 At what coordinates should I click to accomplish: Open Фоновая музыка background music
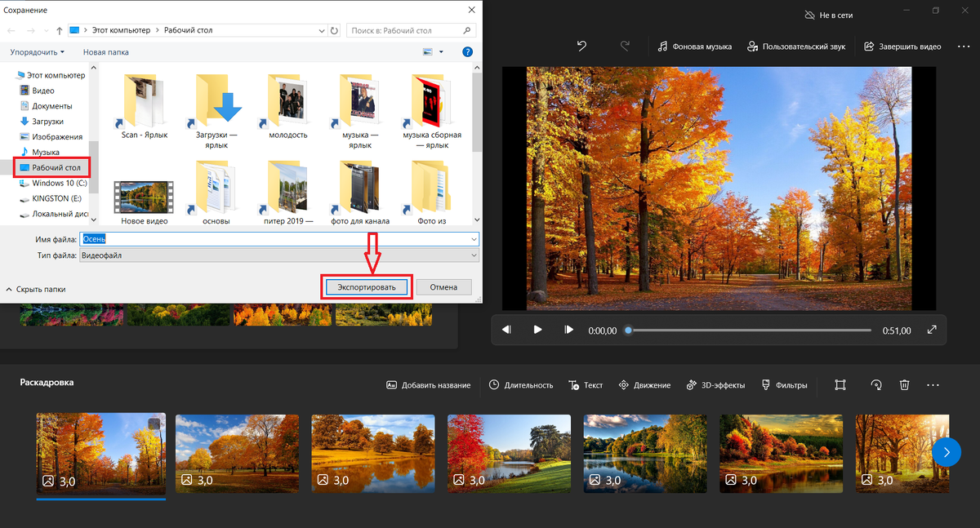tap(695, 47)
